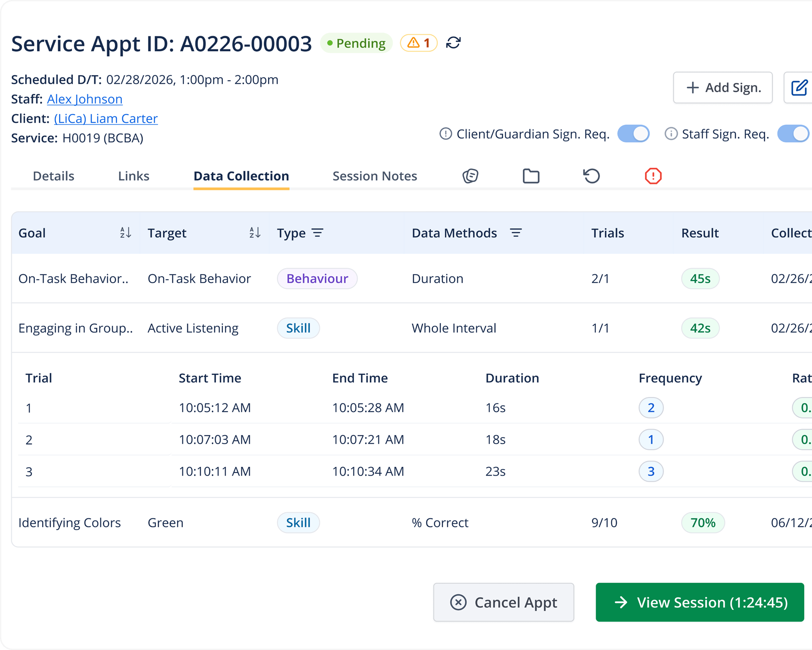Screen dimensions: 812x650
Task: Sort the Target column
Action: pyautogui.click(x=255, y=233)
